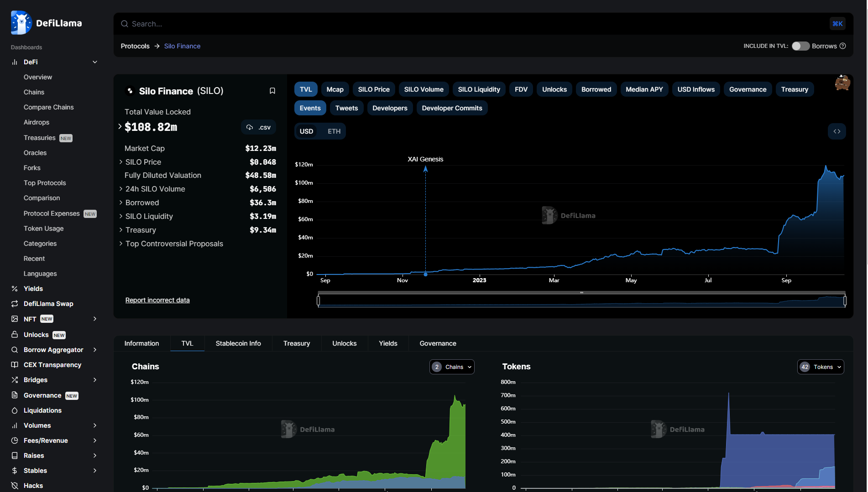Click the DeFi bar-chart sidebar icon
This screenshot has width=868, height=492.
click(15, 62)
